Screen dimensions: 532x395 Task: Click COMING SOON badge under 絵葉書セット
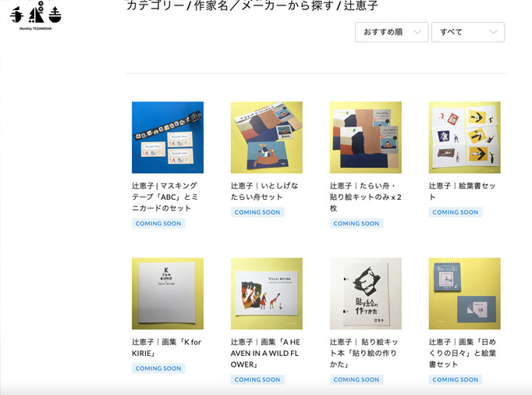tap(456, 212)
